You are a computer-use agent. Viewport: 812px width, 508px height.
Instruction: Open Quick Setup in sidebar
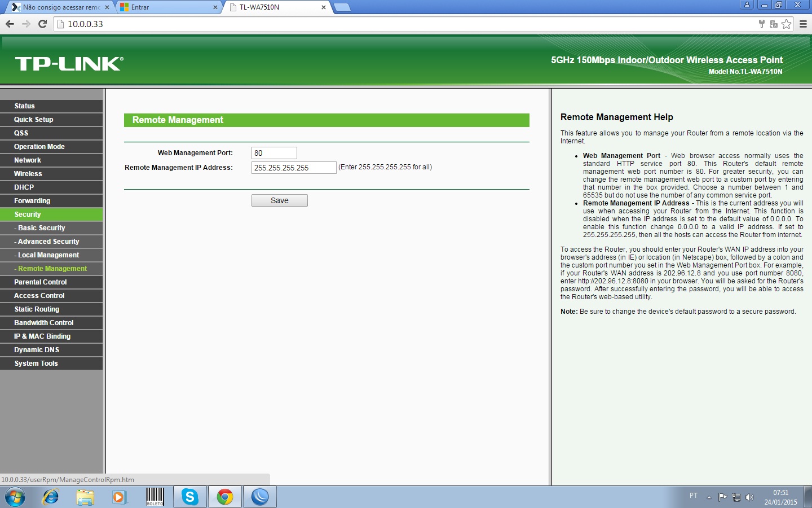click(51, 120)
